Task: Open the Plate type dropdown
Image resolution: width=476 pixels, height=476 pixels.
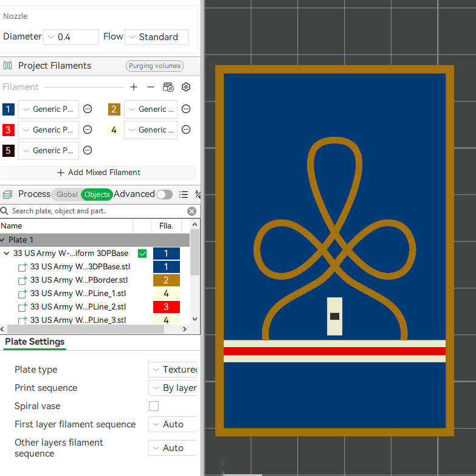Action: pos(173,370)
